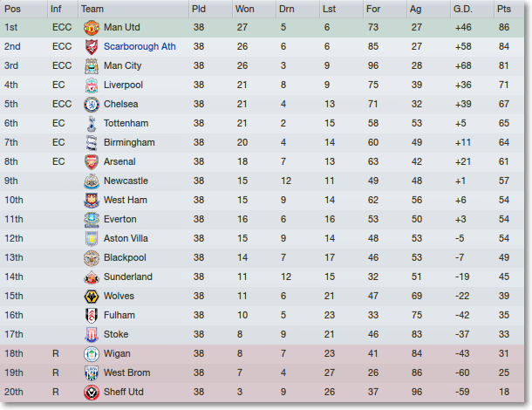
Task: Sort league table by Won column
Action: pos(245,9)
